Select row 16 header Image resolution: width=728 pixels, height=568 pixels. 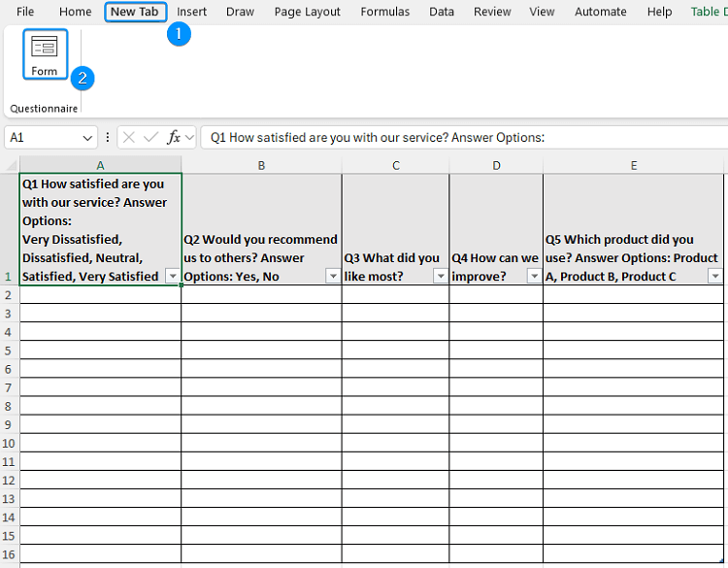point(10,554)
